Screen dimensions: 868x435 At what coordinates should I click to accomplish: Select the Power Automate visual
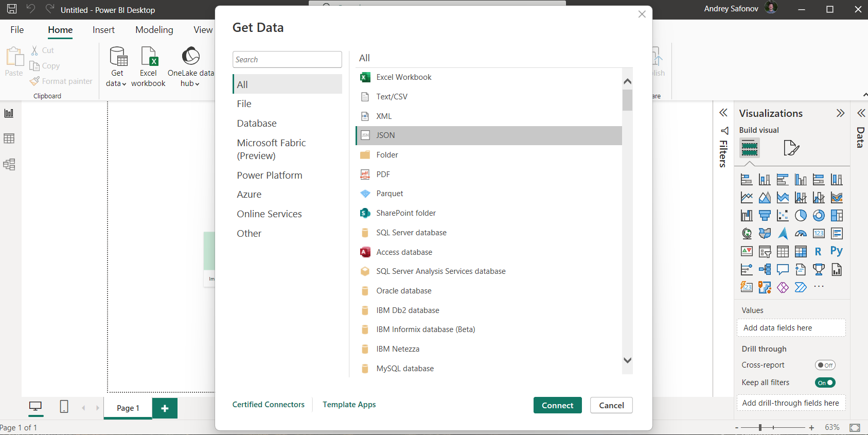click(x=801, y=287)
